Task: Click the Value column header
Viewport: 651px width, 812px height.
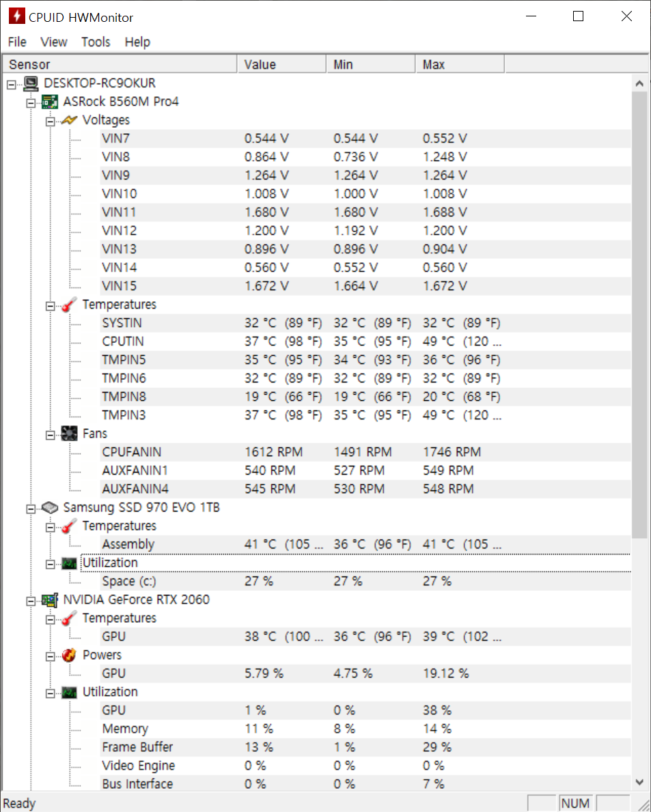Action: pyautogui.click(x=281, y=64)
